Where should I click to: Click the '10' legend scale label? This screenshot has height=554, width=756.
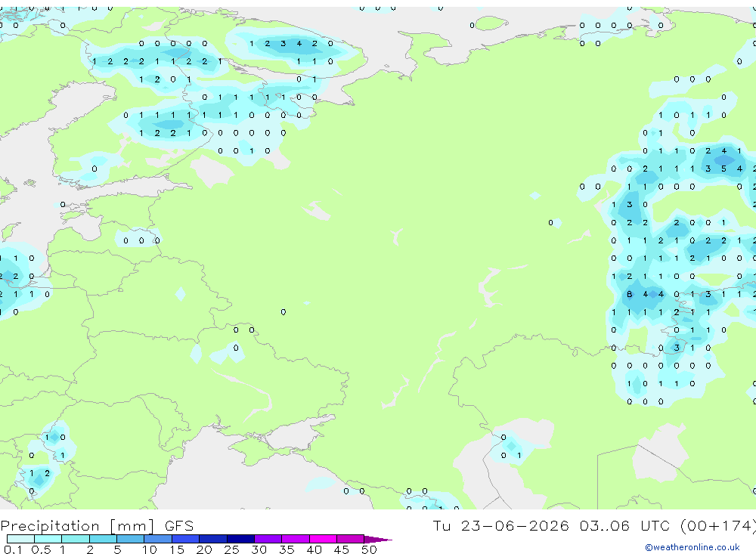coord(150,549)
